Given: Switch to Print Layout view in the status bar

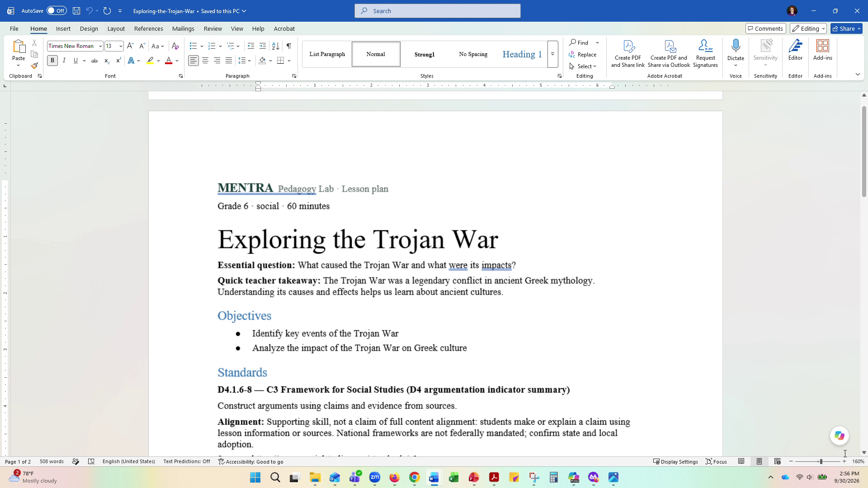Looking at the screenshot, I should tap(759, 461).
